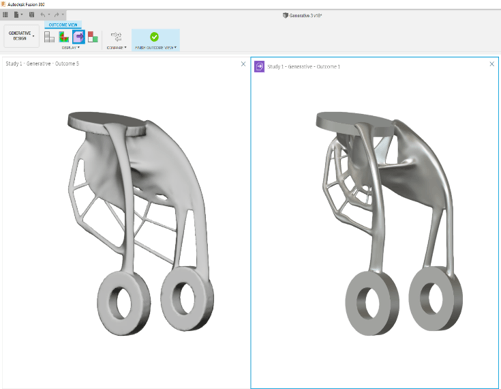The image size is (501, 389).
Task: Expand the Display dropdown label
Action: pos(71,48)
